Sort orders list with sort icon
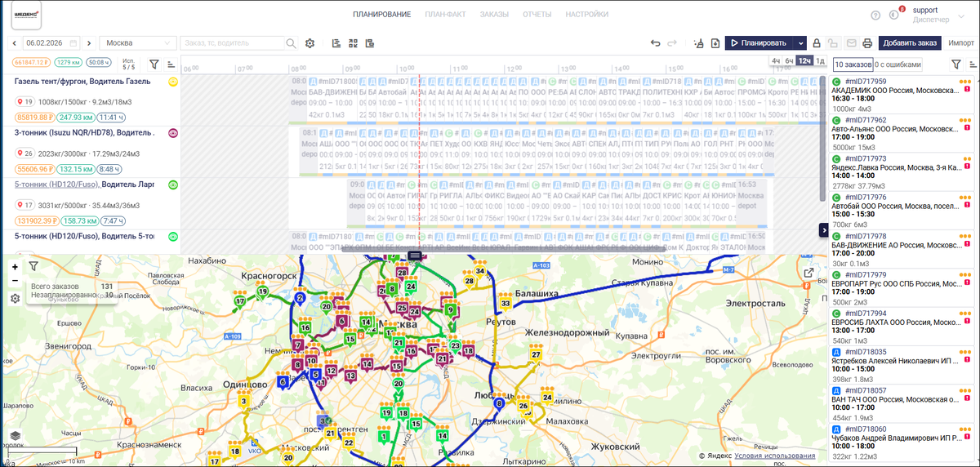The image size is (980, 467). 971,64
